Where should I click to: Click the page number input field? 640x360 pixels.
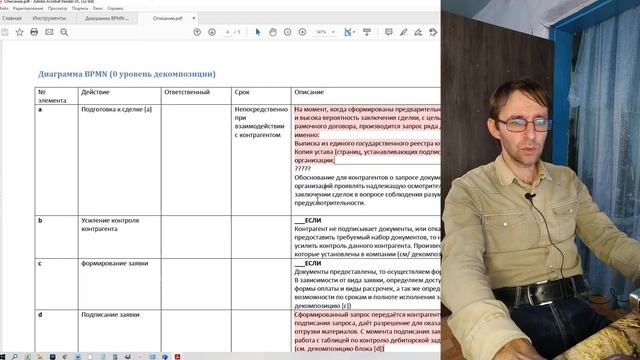pos(228,32)
